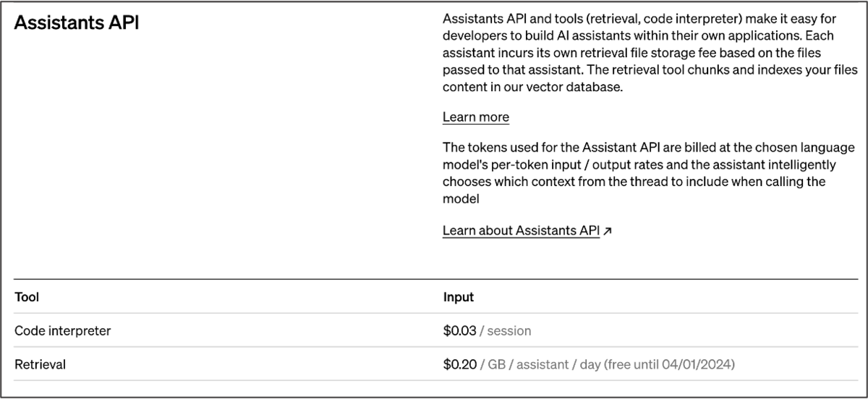Image resolution: width=868 pixels, height=399 pixels.
Task: Select the Code interpreter row label
Action: [62, 331]
